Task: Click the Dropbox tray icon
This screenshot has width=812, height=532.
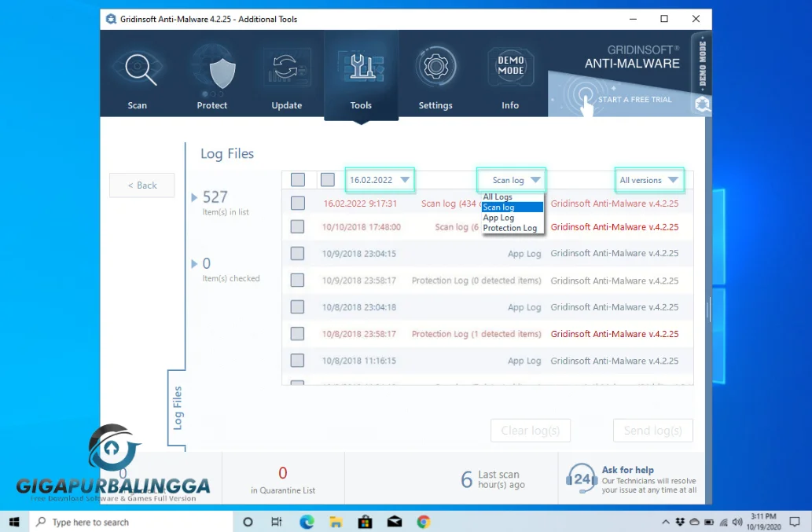Action: click(680, 522)
